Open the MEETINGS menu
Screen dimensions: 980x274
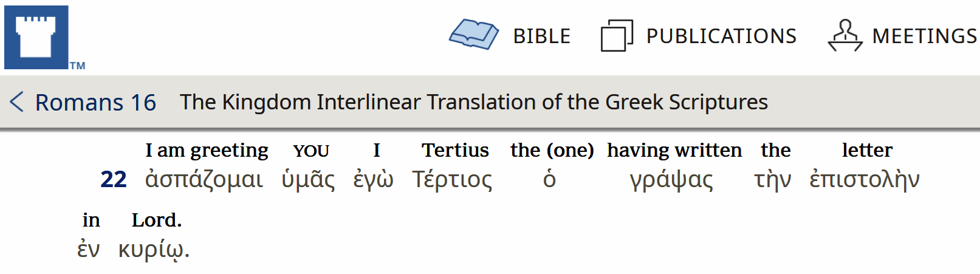pyautogui.click(x=924, y=36)
